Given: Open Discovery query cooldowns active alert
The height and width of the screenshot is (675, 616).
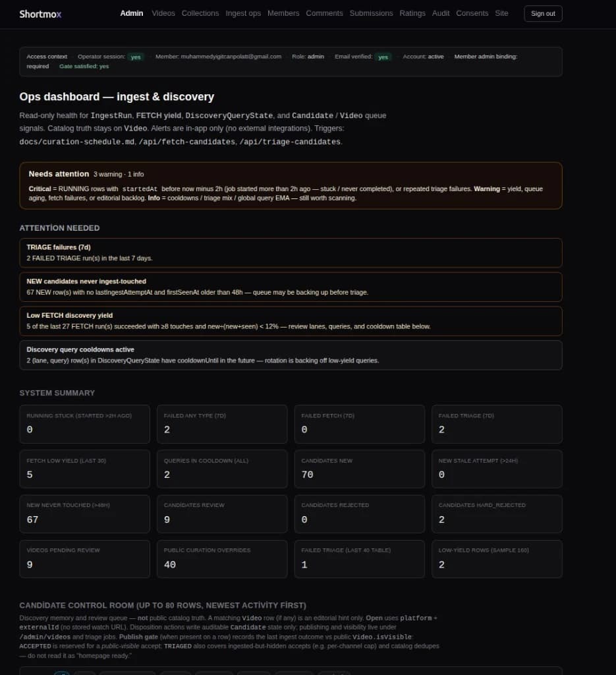Looking at the screenshot, I should click(291, 355).
